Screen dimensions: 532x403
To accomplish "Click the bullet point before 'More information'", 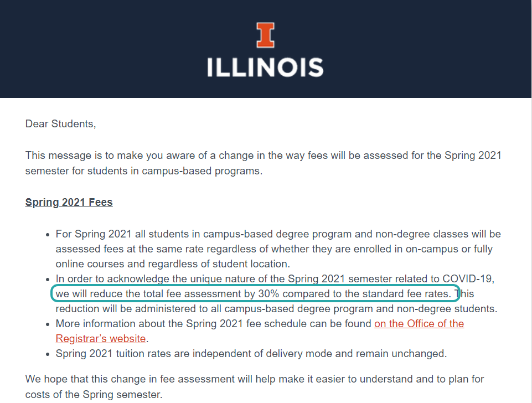I will 48,324.
